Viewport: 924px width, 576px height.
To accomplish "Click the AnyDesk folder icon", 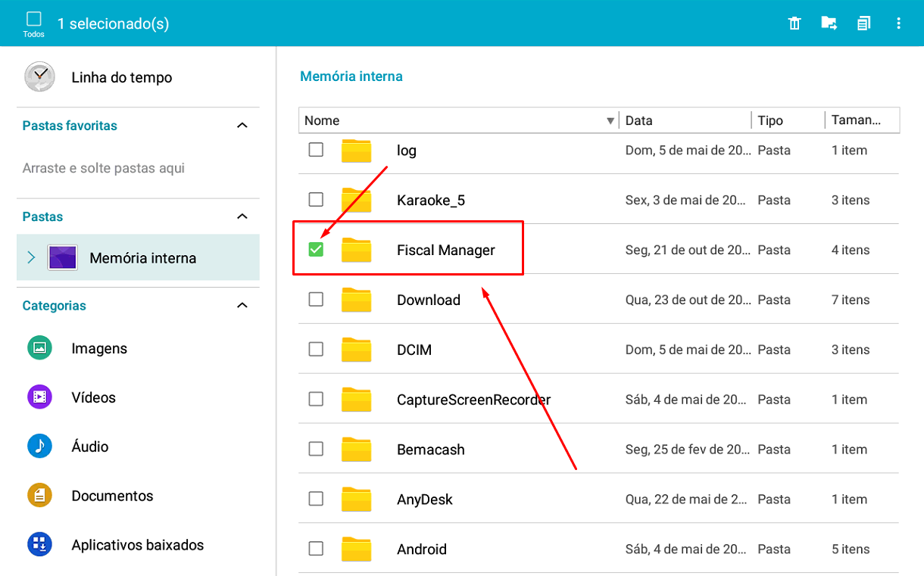I will (356, 500).
